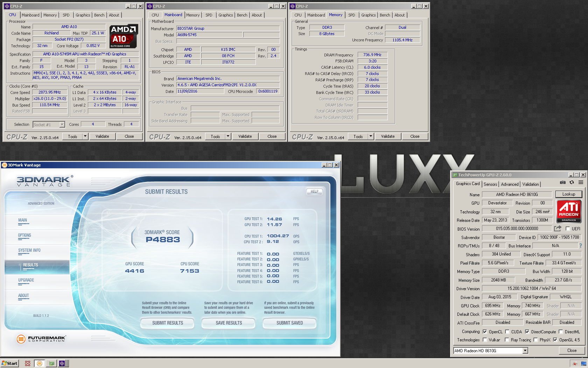Screen dimensions: 588x368
Task: Click the SAVE RESULTS button
Action: tap(229, 323)
